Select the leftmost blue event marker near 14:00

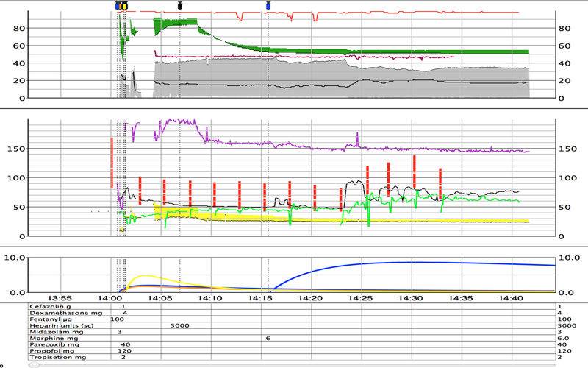pyautogui.click(x=118, y=6)
